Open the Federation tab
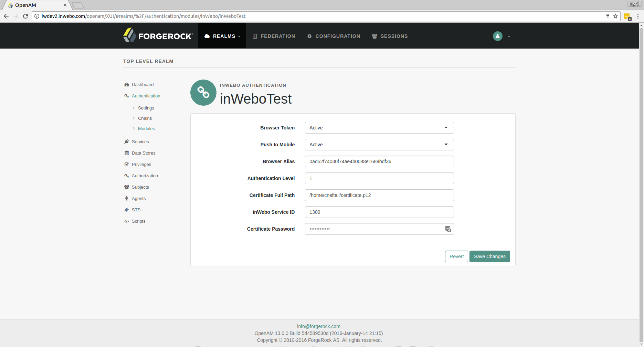Screen dimensions: 644x347 (x=274, y=36)
